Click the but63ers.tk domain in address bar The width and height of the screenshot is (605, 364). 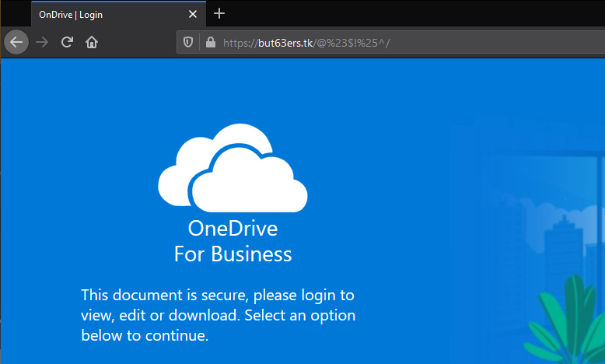(285, 43)
